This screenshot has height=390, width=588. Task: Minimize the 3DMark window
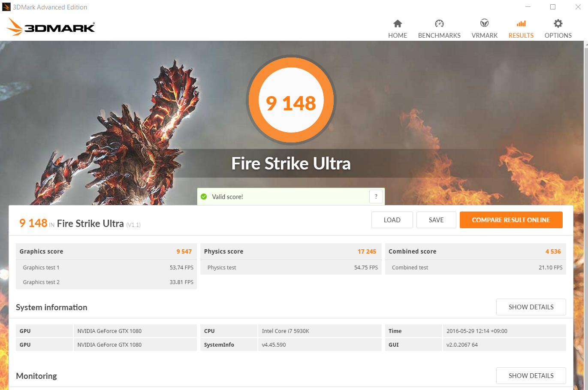tap(528, 7)
